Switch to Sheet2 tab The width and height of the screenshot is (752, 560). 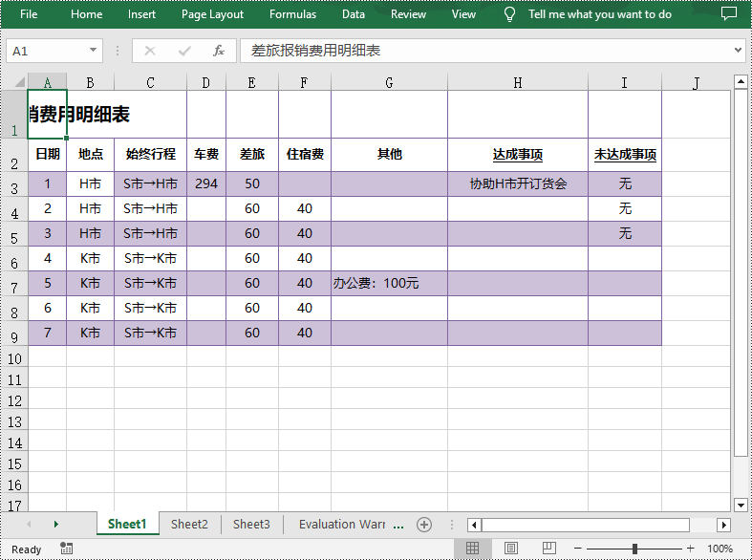point(189,524)
